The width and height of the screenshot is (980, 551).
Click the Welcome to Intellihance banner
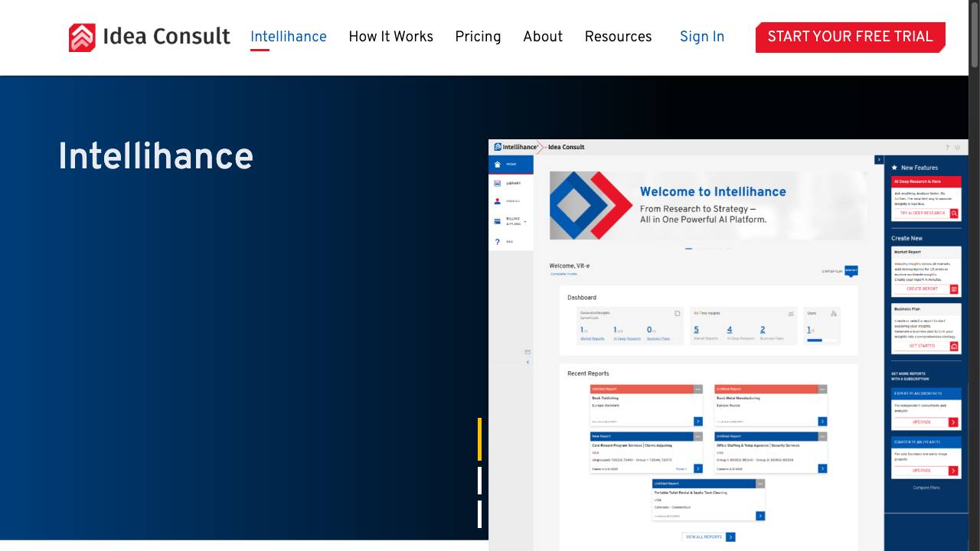(708, 205)
